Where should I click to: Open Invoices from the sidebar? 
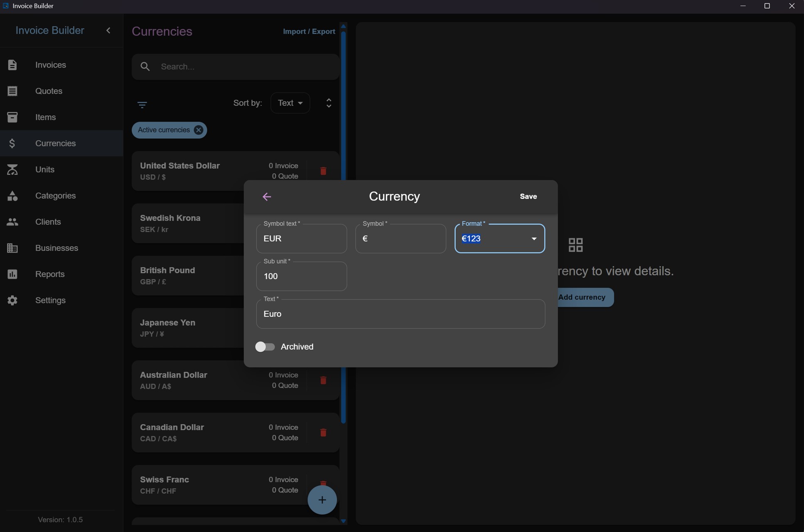click(61, 65)
